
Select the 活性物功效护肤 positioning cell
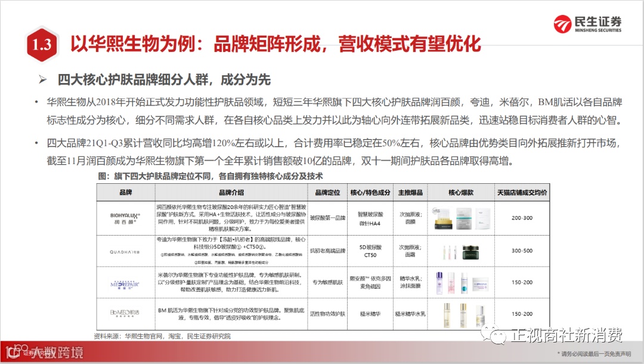pos(327,314)
